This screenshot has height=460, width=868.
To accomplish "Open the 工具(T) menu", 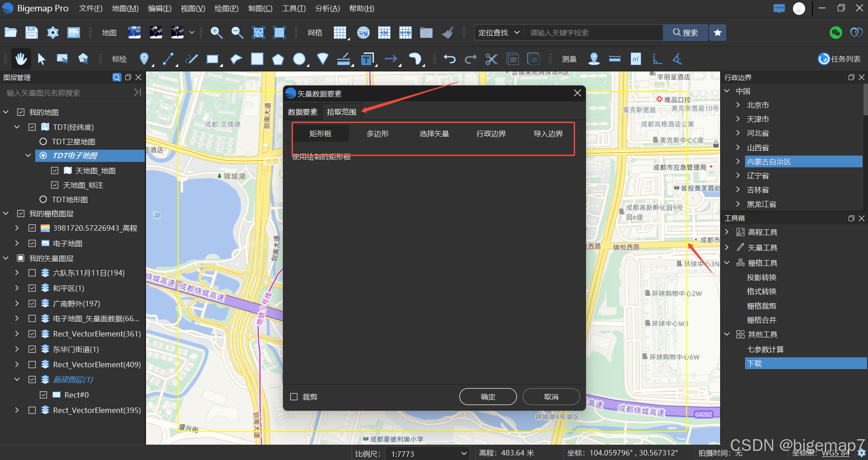I will coord(294,8).
